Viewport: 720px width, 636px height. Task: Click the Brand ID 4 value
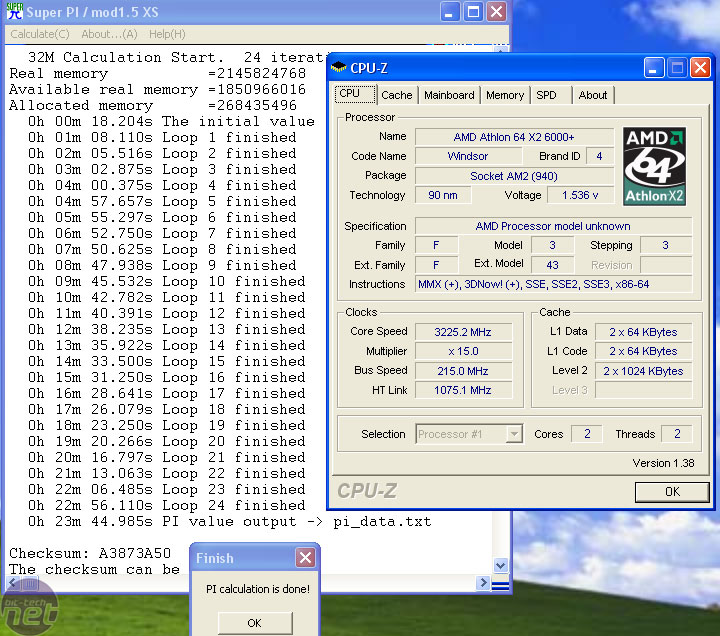point(599,156)
